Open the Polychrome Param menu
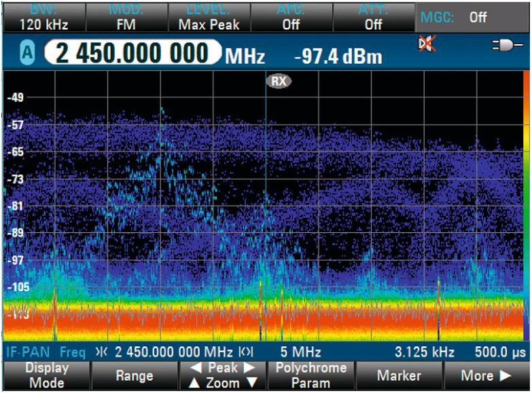 (x=311, y=375)
